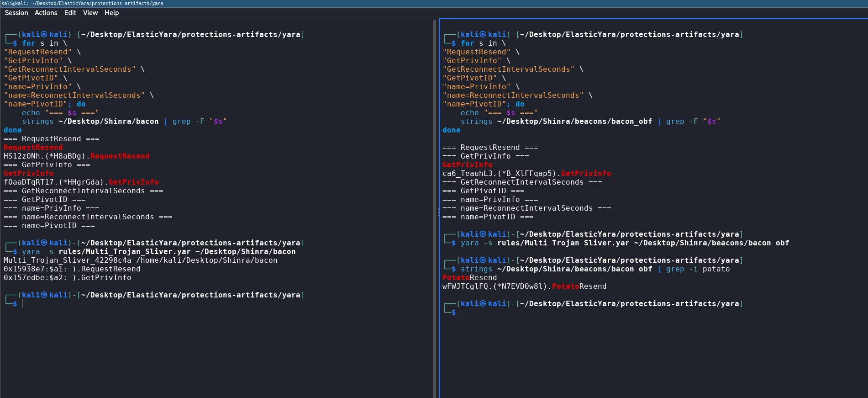Click 'Multi_Trojan_Sliver_42298c4a' yara match line
868x398 pixels.
[x=141, y=260]
